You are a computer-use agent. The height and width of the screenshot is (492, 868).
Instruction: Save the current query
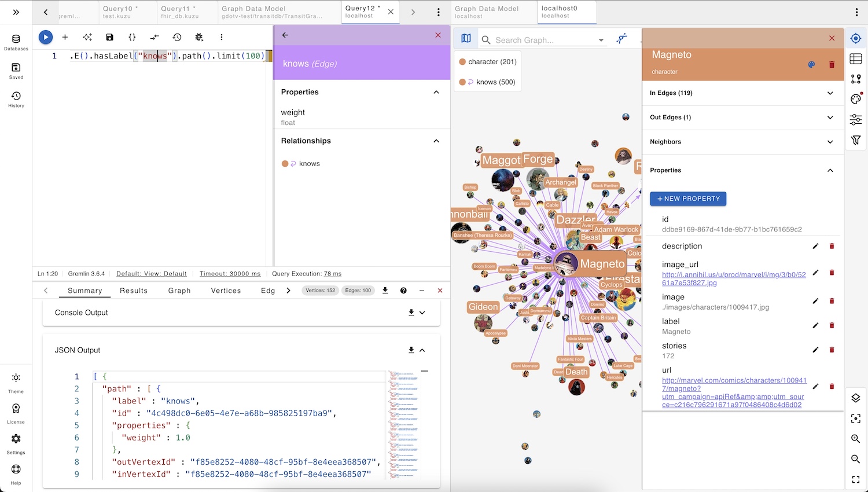click(x=109, y=37)
